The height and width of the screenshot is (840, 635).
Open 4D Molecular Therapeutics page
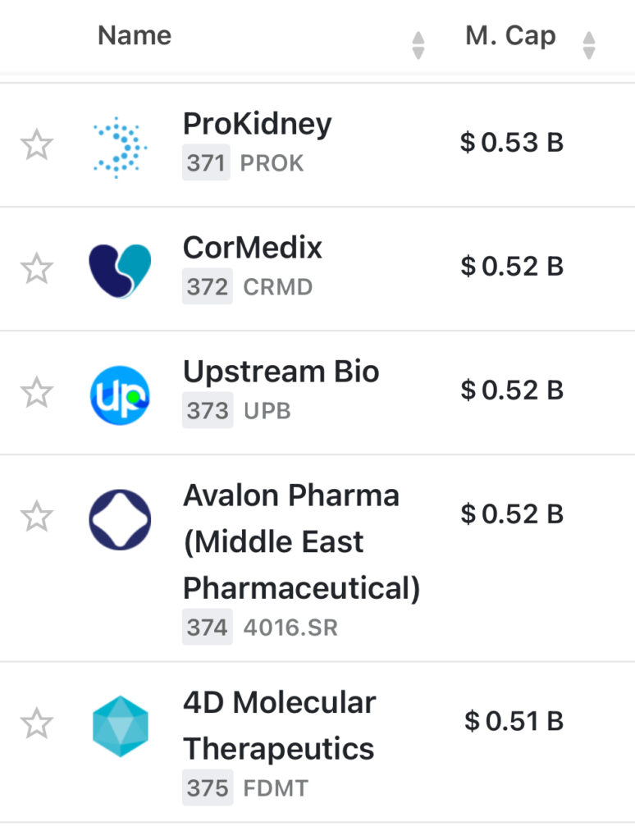[x=279, y=725]
